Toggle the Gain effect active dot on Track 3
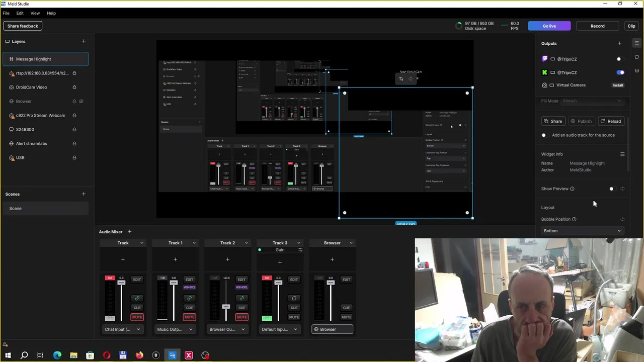This screenshot has width=644, height=362. [x=260, y=250]
